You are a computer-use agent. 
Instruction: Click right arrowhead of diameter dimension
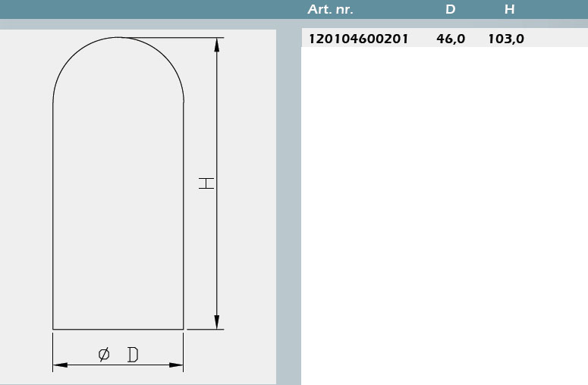coord(176,365)
